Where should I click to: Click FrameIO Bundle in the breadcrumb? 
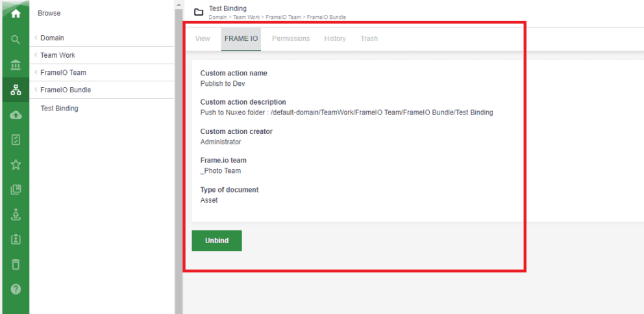327,18
